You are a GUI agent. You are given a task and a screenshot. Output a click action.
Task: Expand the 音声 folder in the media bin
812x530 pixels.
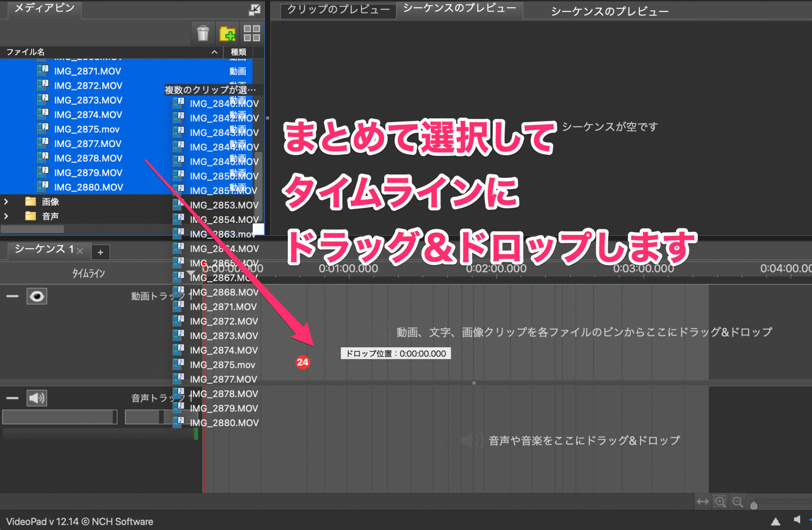(6, 216)
